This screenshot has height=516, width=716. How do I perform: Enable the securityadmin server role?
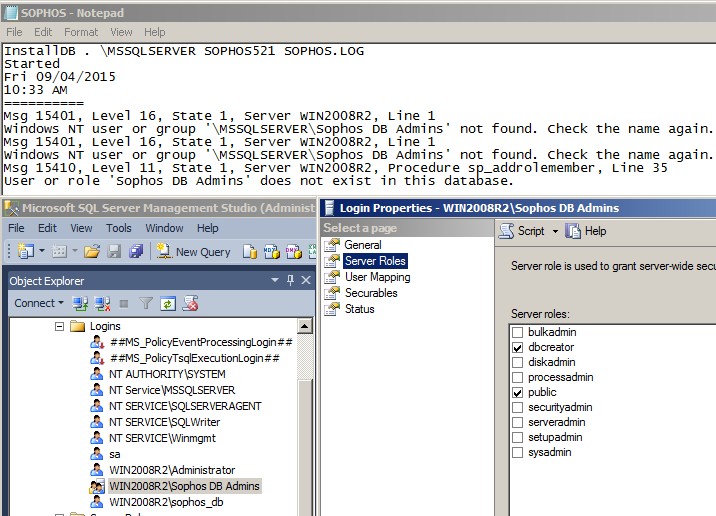517,407
